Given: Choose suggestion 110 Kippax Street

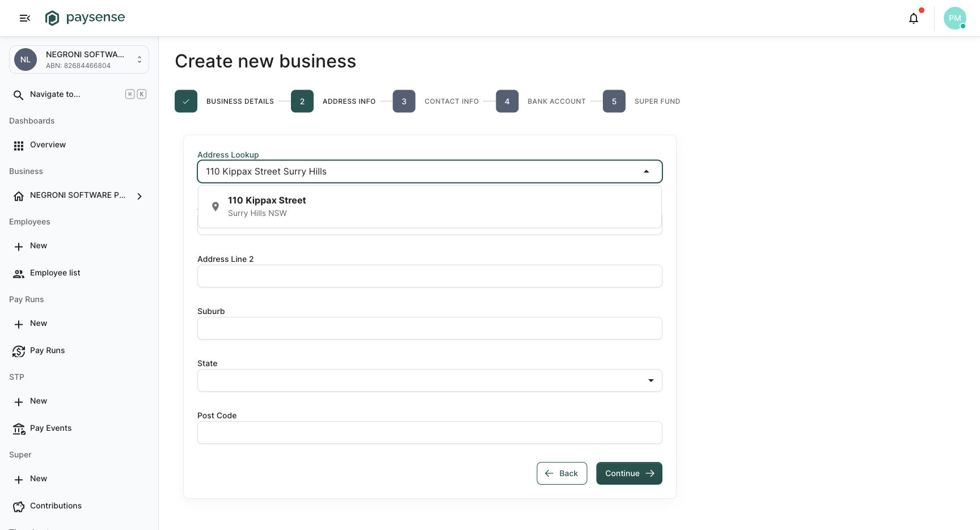Looking at the screenshot, I should 430,207.
